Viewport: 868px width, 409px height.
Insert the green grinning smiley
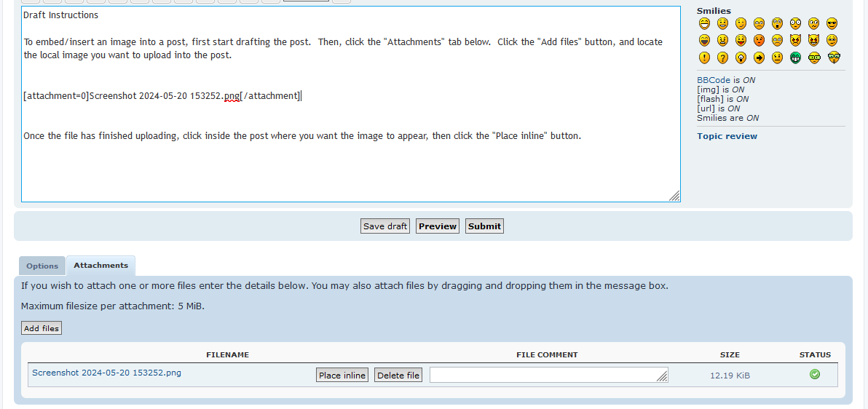795,58
